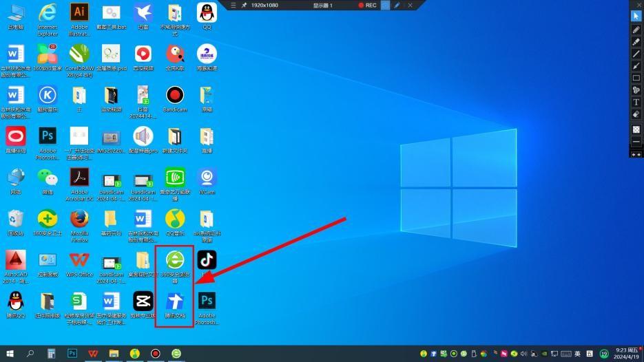Select the eraser tool in drawing toolbar
This screenshot has width=644, height=362.
636,114
